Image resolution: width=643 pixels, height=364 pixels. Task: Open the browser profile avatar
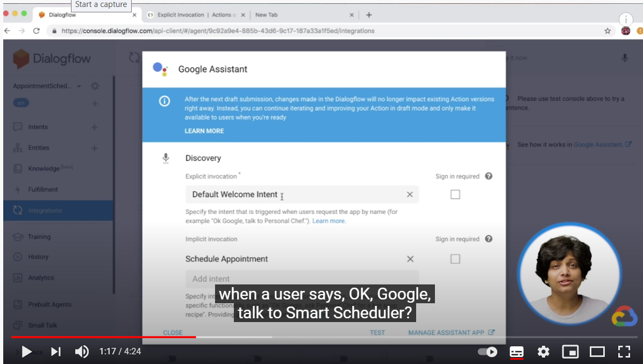(625, 31)
